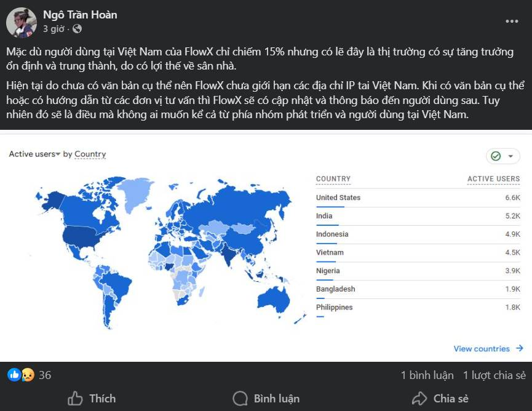
Task: Click the COUNTRY column header
Action: click(x=333, y=179)
